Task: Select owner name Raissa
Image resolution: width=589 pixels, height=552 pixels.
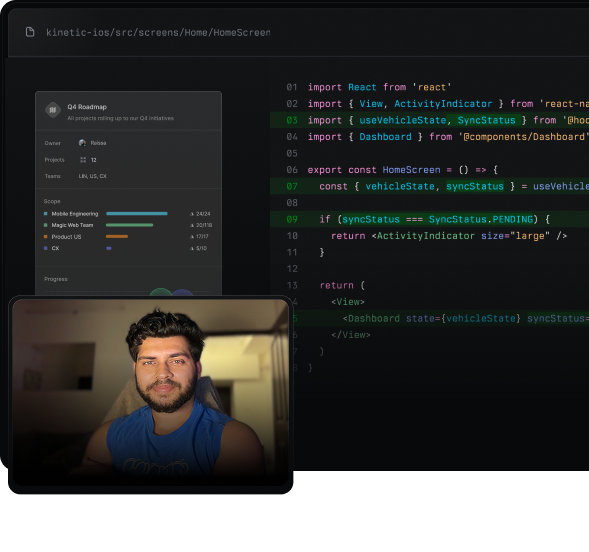Action: coord(98,143)
